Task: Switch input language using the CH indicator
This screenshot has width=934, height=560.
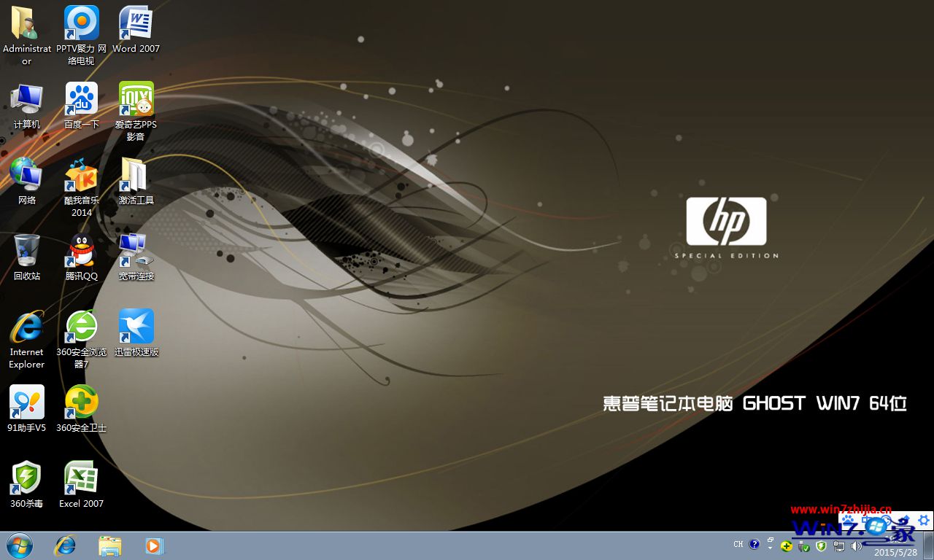Action: 738,544
